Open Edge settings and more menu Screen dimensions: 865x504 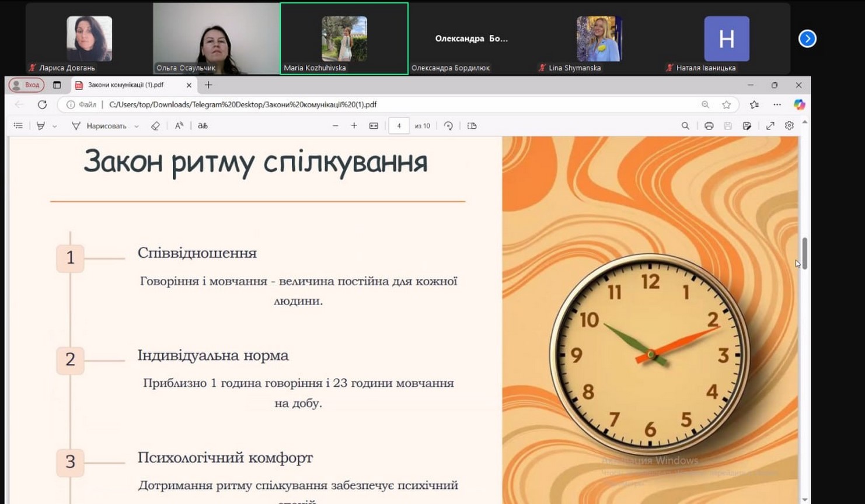777,104
